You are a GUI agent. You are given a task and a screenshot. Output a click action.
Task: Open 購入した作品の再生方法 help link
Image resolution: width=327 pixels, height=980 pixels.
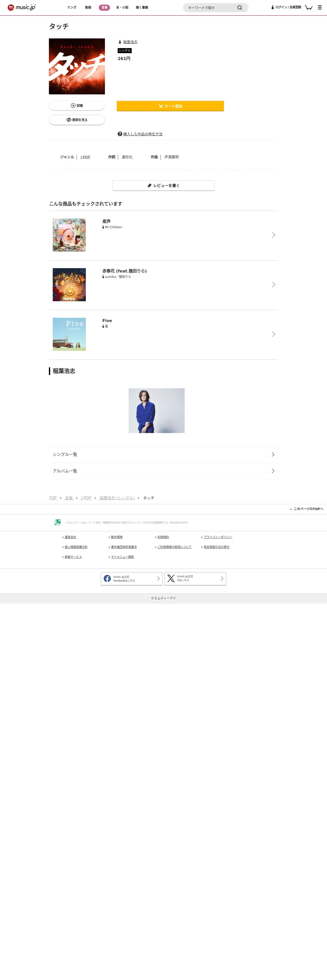143,134
